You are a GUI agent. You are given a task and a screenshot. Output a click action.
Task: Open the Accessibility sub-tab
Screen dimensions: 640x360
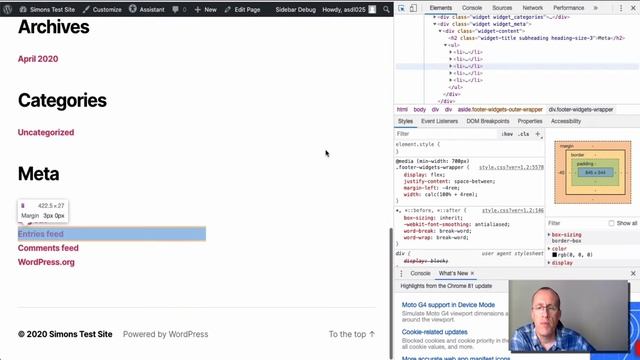coord(566,121)
